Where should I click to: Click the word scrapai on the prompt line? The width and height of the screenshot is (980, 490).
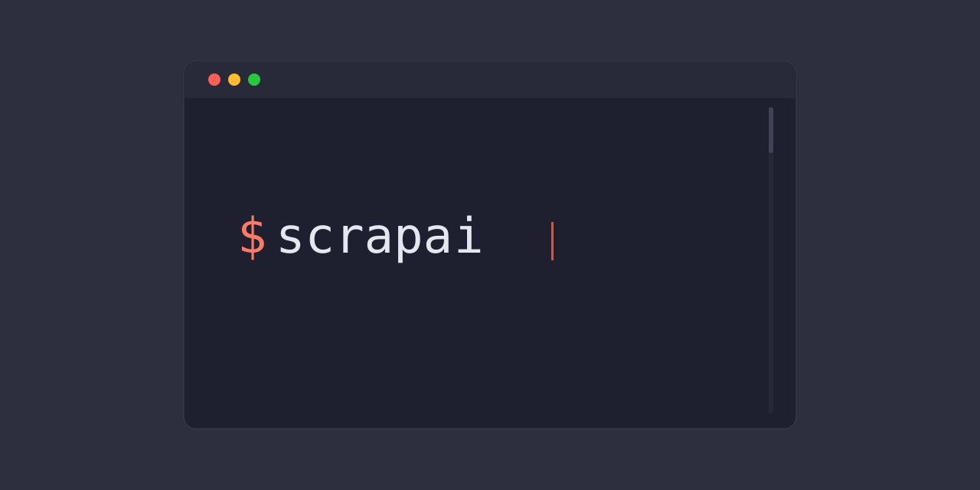[380, 237]
